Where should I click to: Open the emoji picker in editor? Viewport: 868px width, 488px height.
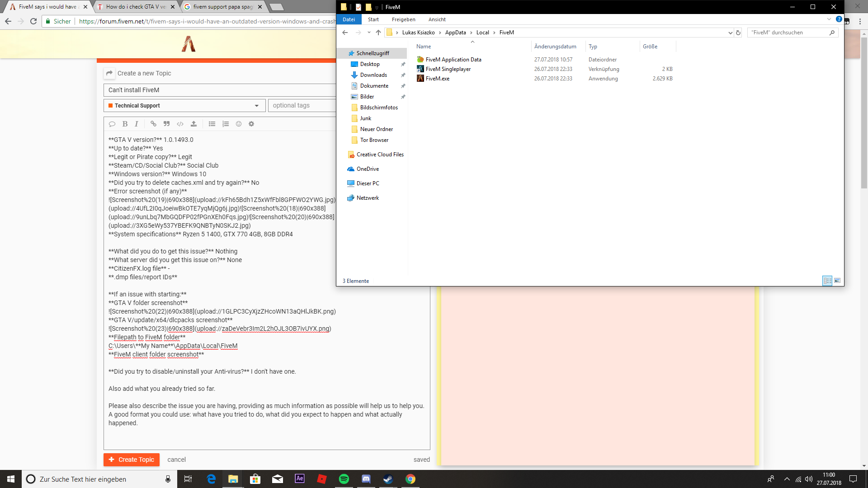pyautogui.click(x=239, y=124)
